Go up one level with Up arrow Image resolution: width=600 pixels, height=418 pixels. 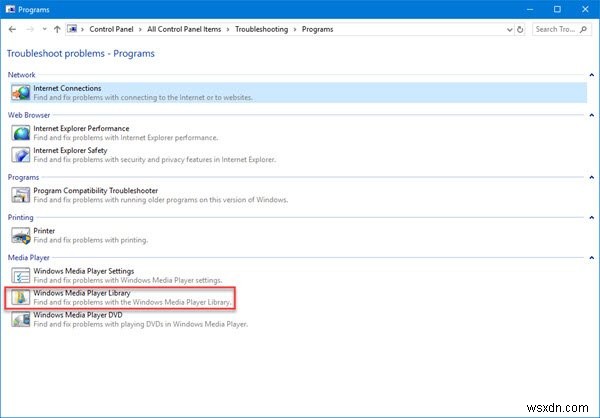pyautogui.click(x=57, y=30)
